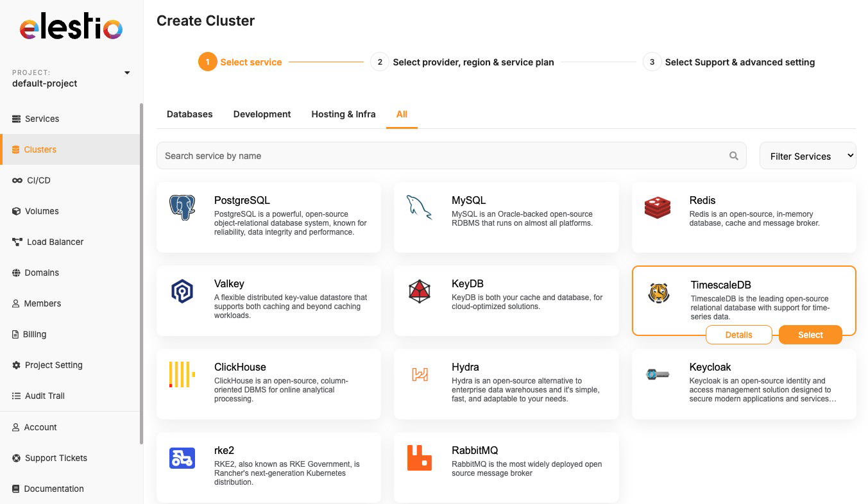Click the Valkey hexagon logo
This screenshot has width=868, height=504.
coord(182,291)
